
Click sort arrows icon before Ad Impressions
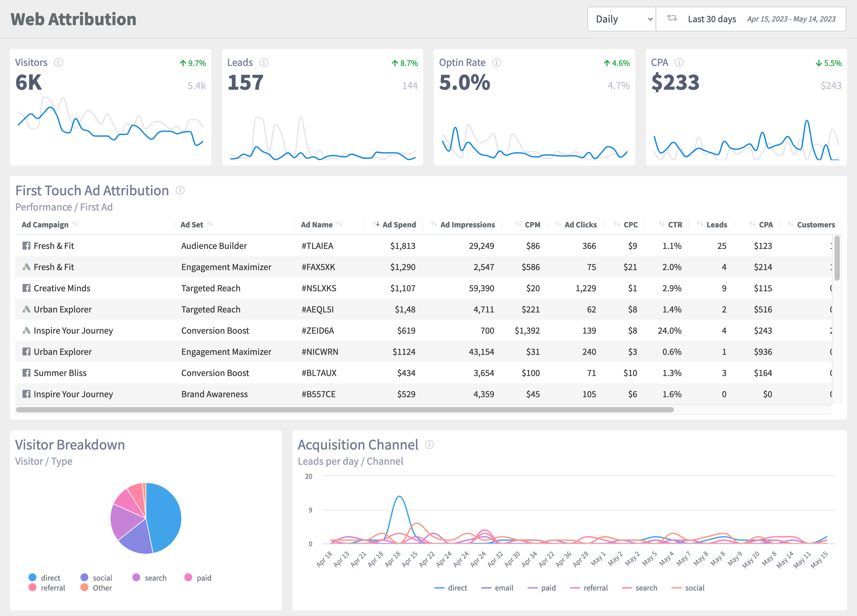[434, 224]
